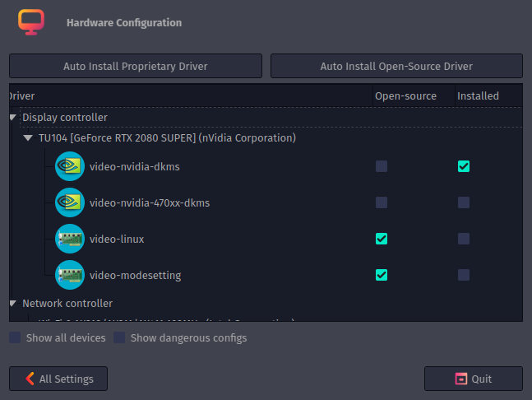The width and height of the screenshot is (532, 400).
Task: Collapse the TU104 GeForce RTX 2080 SUPER node
Action: [x=28, y=138]
